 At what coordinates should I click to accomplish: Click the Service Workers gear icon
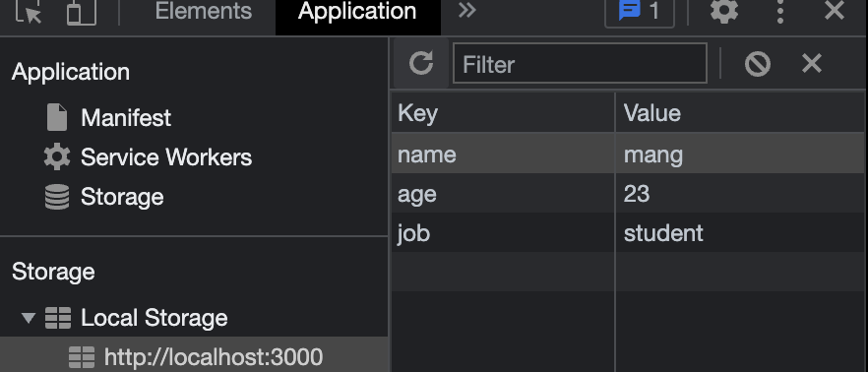pyautogui.click(x=57, y=157)
